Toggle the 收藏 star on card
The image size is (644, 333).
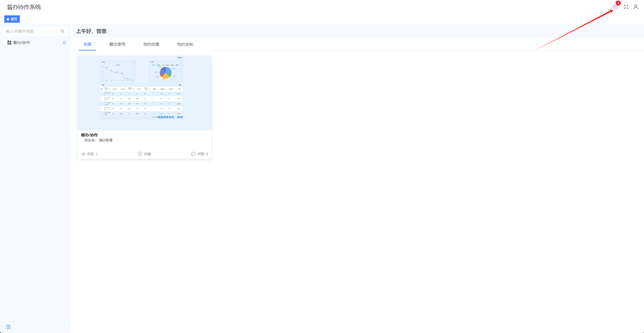click(140, 154)
